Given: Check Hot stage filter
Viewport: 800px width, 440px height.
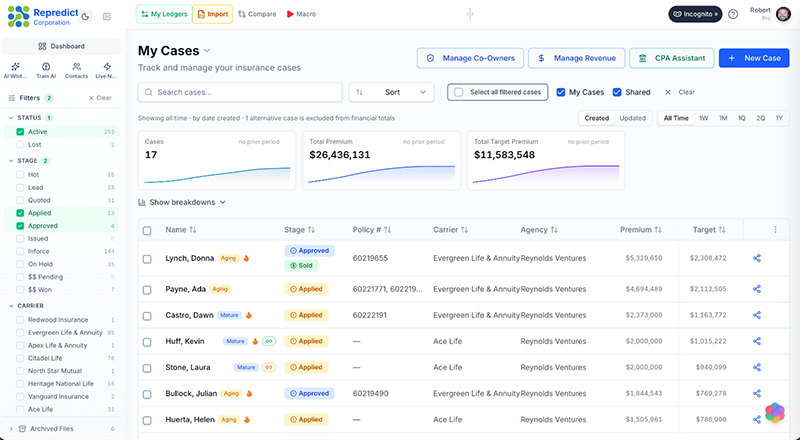Looking at the screenshot, I should pyautogui.click(x=20, y=175).
